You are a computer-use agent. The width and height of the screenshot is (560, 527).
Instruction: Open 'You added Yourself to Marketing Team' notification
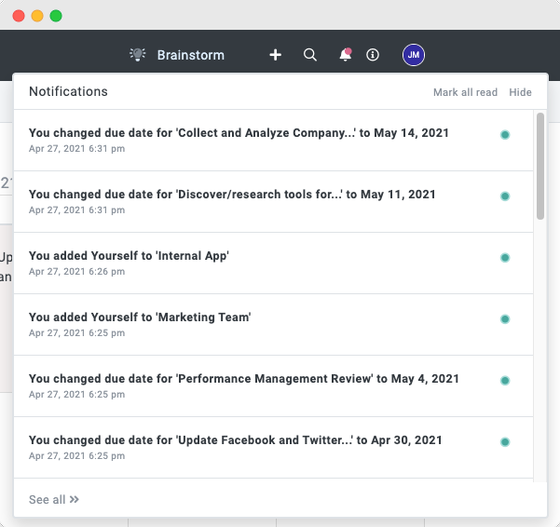pos(274,325)
